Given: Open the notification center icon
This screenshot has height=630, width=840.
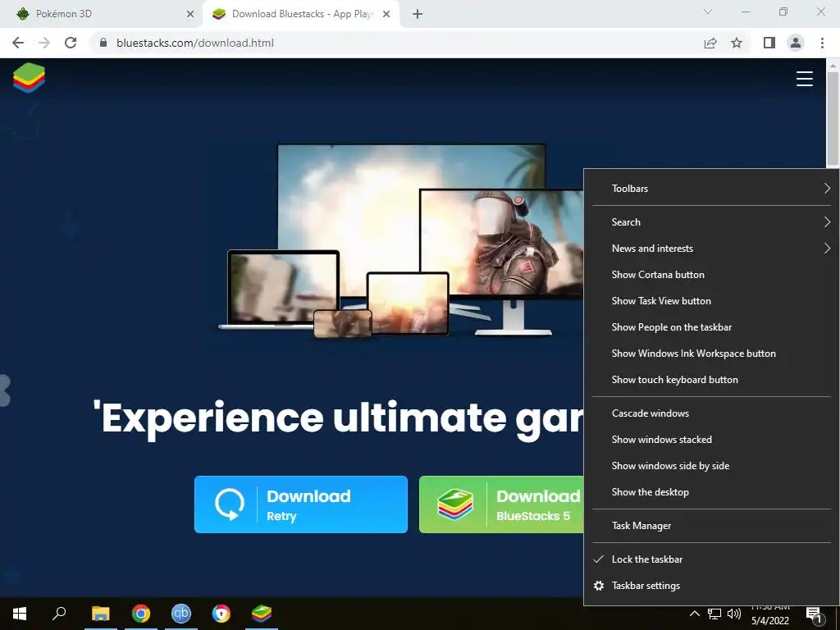Looking at the screenshot, I should tap(815, 615).
